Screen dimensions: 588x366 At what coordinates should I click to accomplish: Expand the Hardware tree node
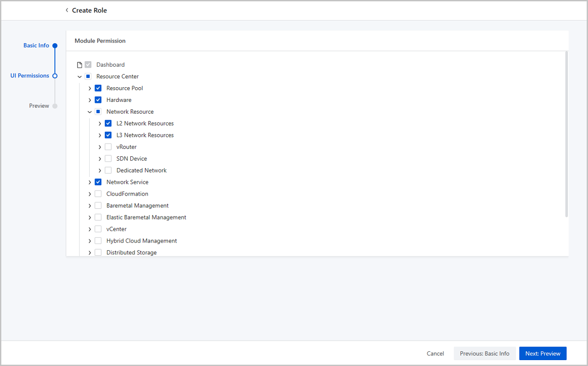point(90,100)
